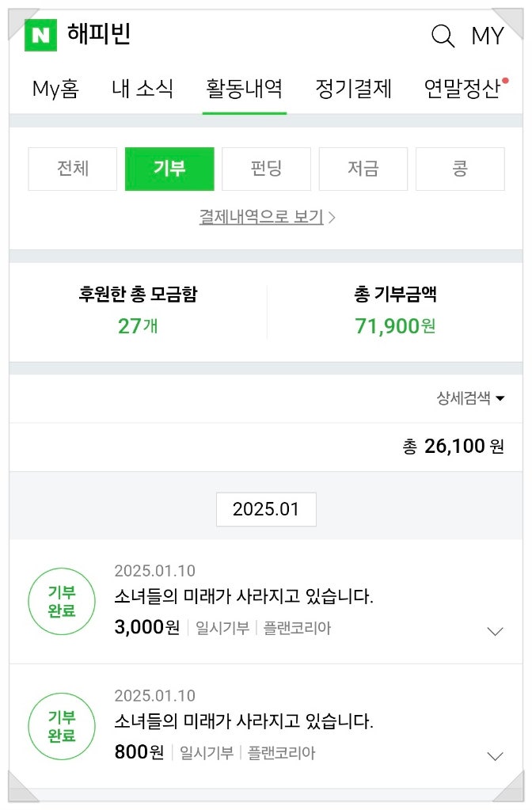Image resolution: width=532 pixels, height=810 pixels.
Task: Open the MY account menu
Action: [x=488, y=36]
